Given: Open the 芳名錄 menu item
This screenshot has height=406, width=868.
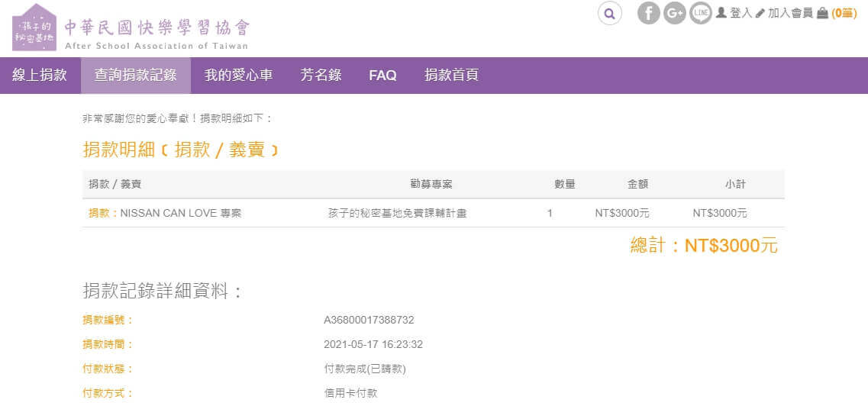Looking at the screenshot, I should [321, 75].
